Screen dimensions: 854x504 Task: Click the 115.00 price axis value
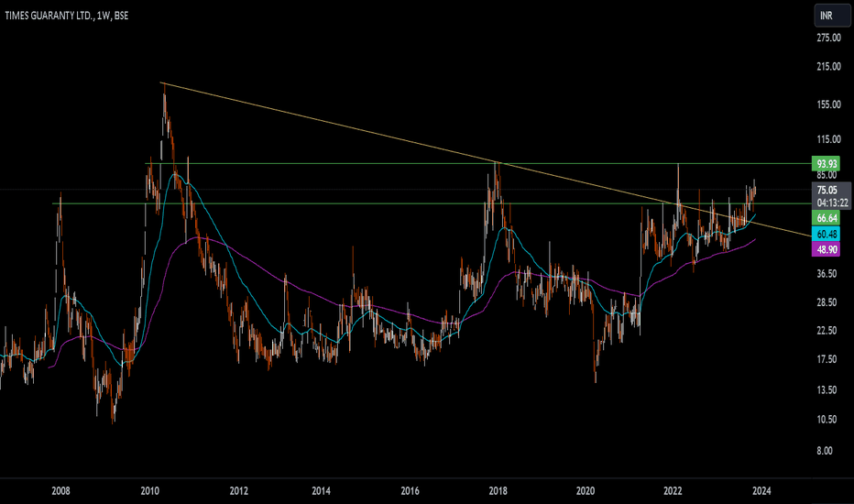tap(828, 139)
